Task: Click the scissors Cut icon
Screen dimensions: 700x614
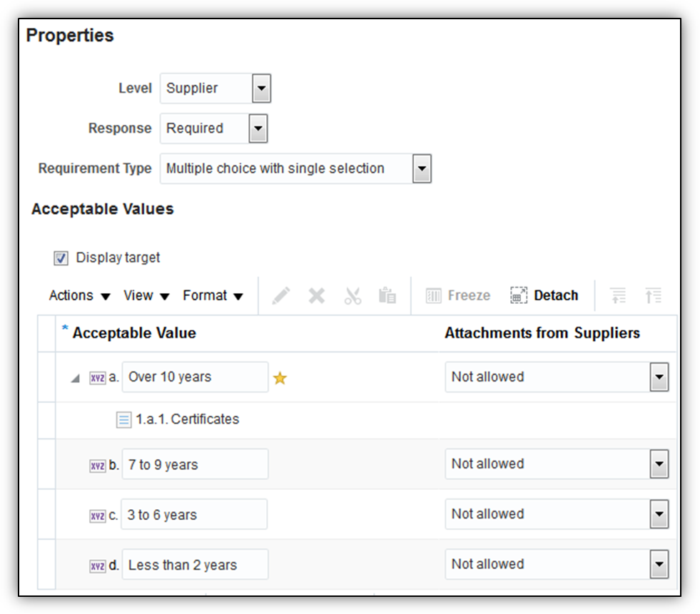Action: pyautogui.click(x=352, y=296)
